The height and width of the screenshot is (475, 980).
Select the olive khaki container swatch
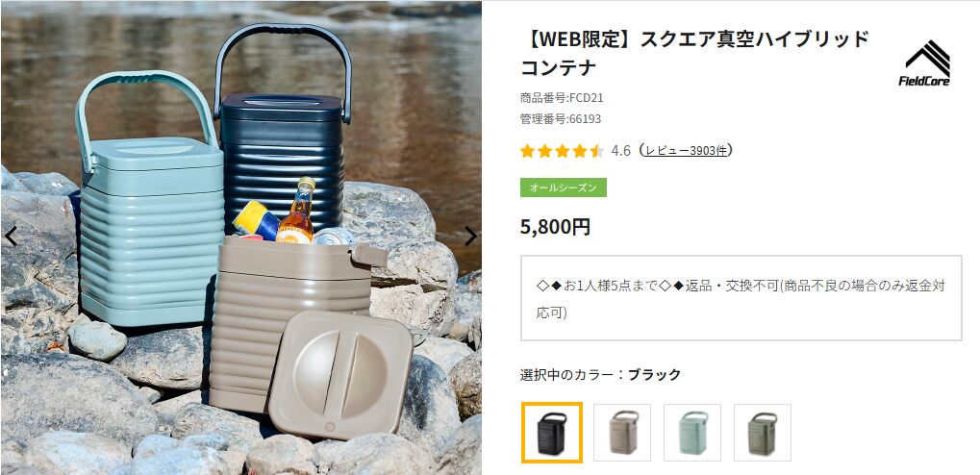click(x=762, y=433)
